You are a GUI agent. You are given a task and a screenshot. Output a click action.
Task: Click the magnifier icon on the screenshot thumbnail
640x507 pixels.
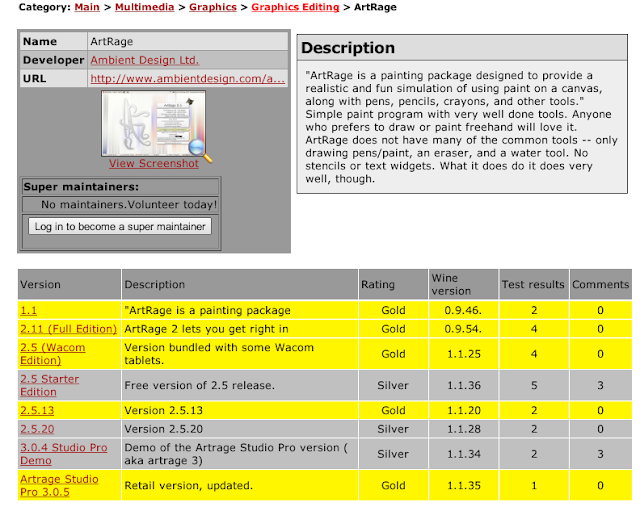[x=200, y=151]
